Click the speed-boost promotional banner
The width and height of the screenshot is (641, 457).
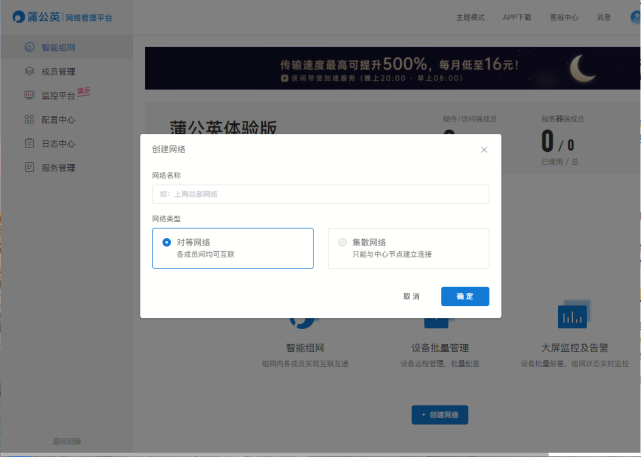[x=392, y=68]
